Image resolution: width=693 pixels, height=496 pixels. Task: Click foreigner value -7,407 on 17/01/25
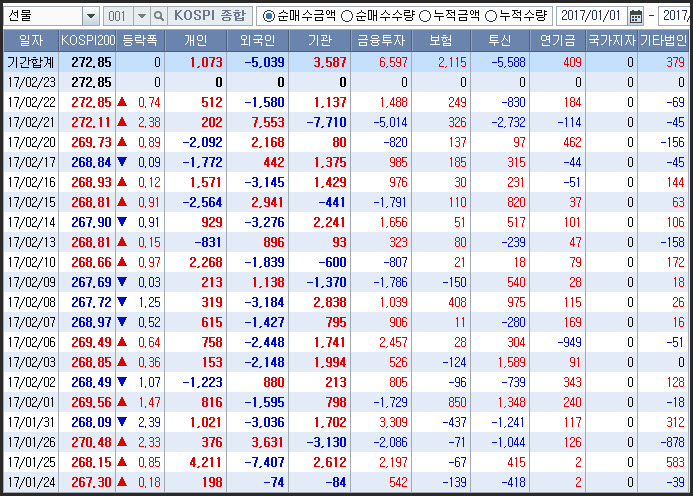coord(264,462)
